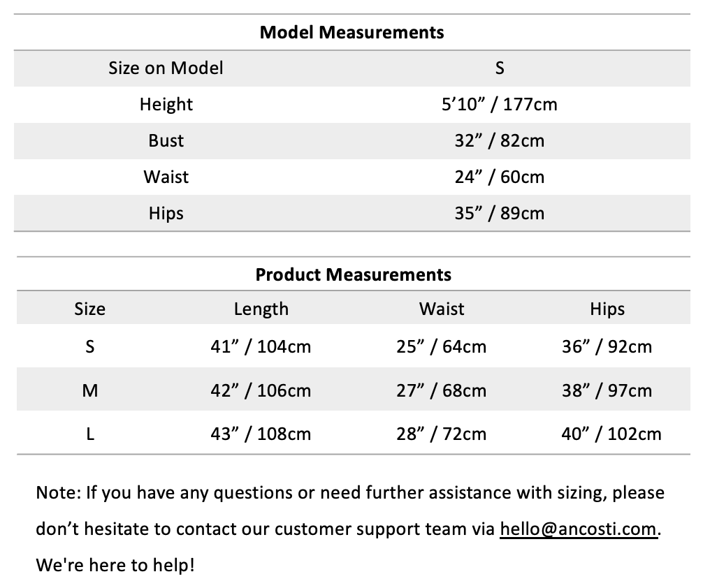The width and height of the screenshot is (703, 588).
Task: Select the 35" / 89cm hips value
Action: point(499,213)
